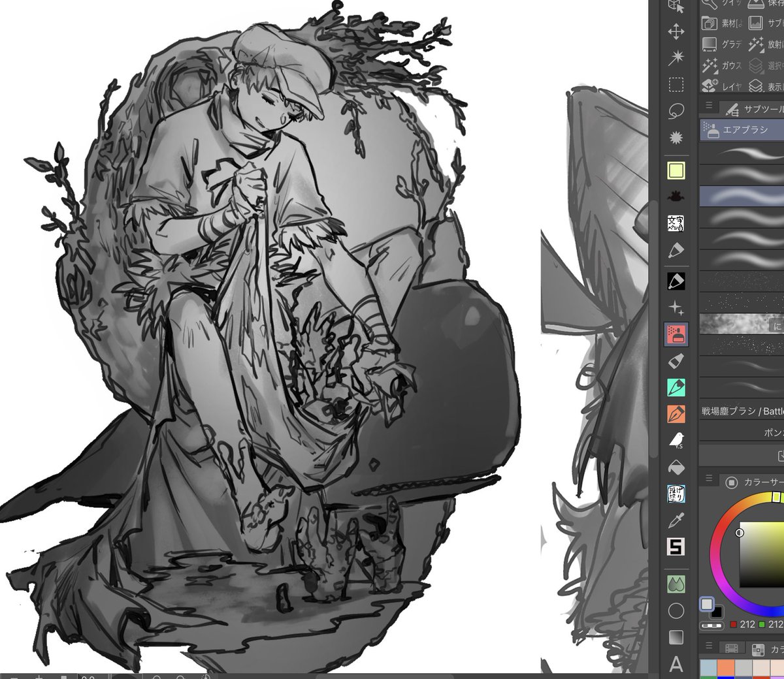Pick the light blue palette swatch
The height and width of the screenshot is (679, 784).
(x=708, y=669)
